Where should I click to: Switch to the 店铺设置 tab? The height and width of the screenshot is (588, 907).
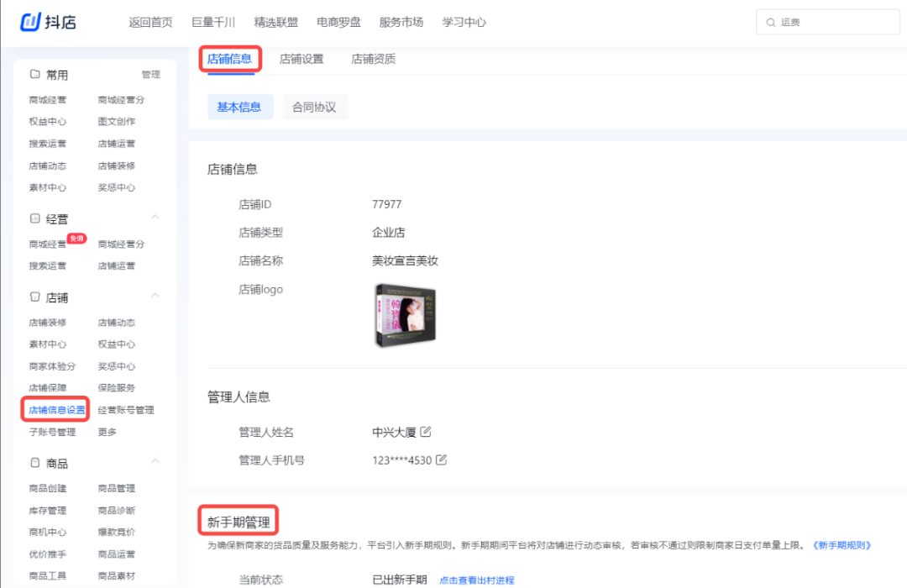click(x=301, y=59)
